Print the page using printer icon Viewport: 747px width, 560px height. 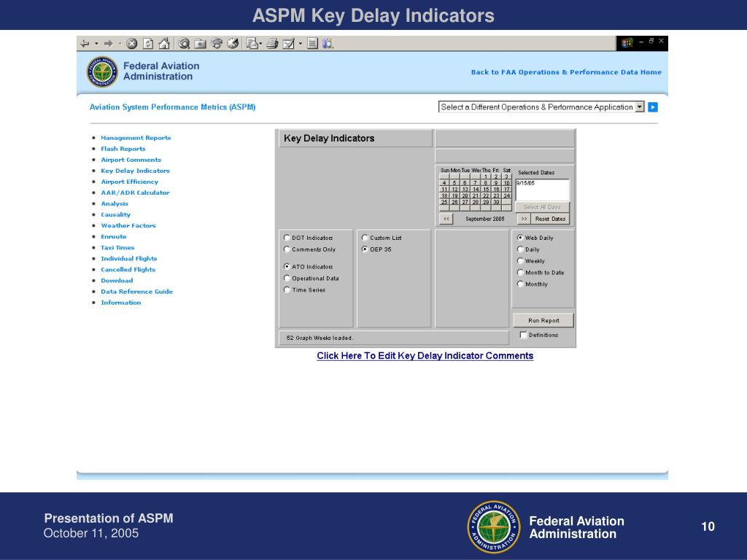tap(272, 44)
